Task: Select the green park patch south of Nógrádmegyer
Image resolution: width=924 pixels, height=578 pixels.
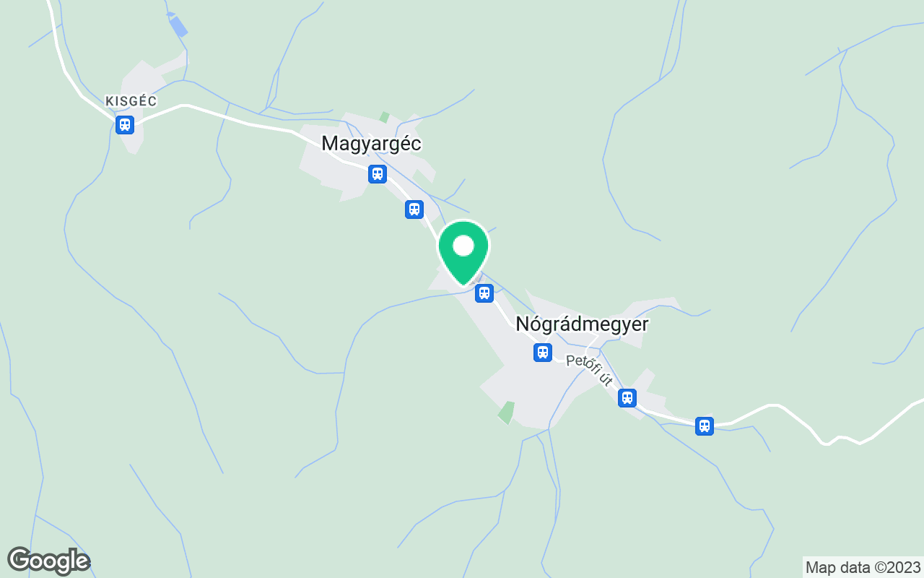Action: (x=507, y=413)
